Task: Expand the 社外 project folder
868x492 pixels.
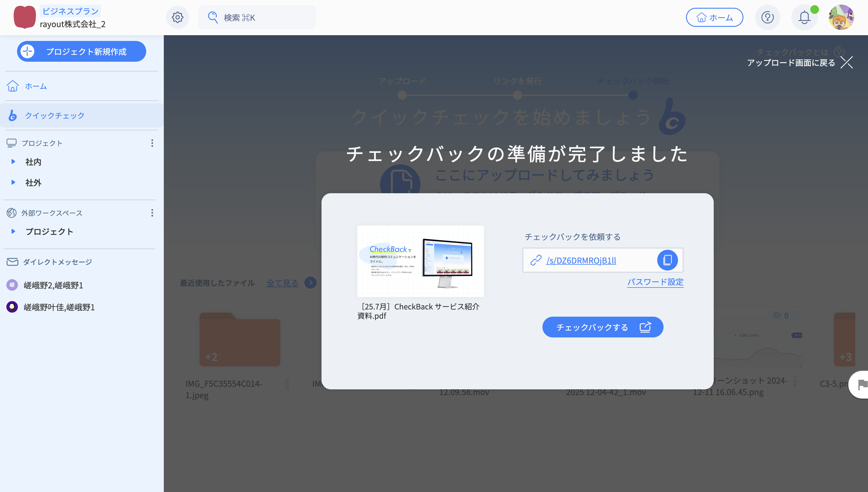Action: [13, 183]
